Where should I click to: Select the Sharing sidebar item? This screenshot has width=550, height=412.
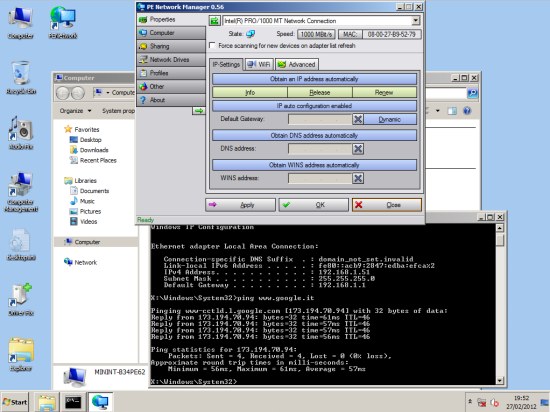(171, 46)
